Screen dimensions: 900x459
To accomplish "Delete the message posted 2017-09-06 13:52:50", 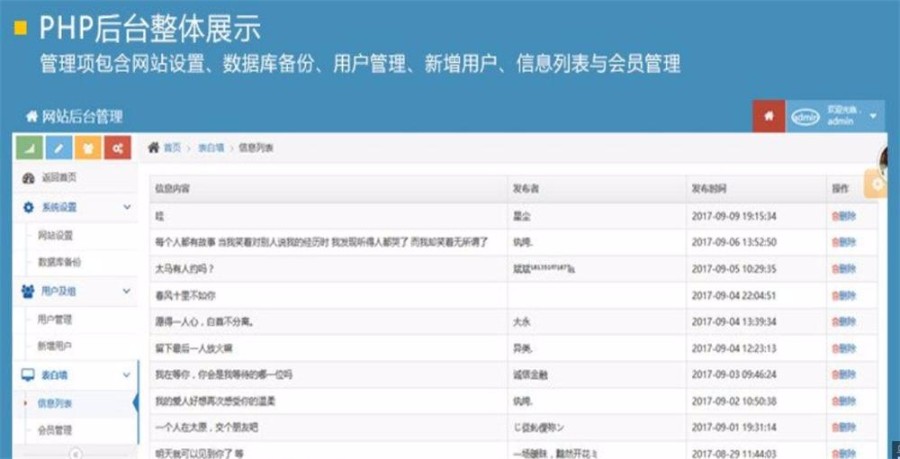I will (x=844, y=242).
